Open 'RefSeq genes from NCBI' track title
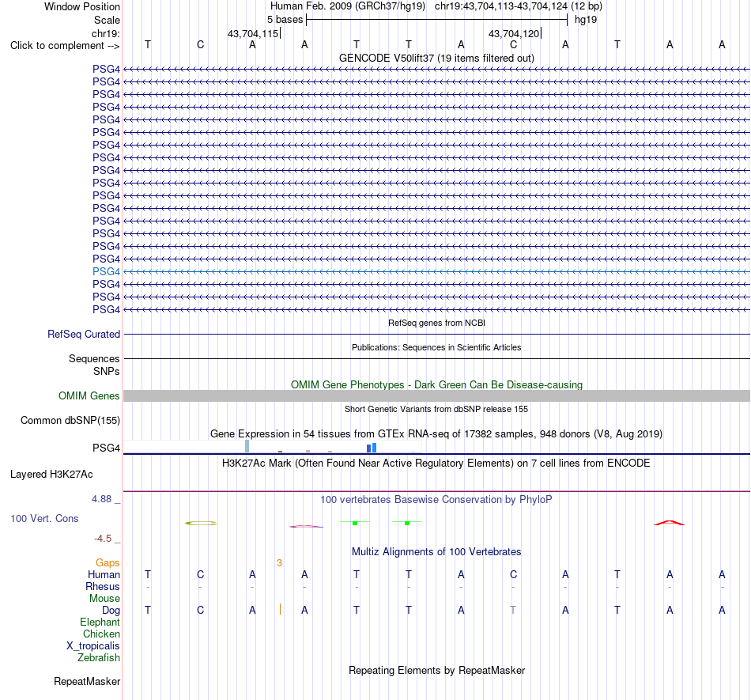Image resolution: width=751 pixels, height=700 pixels. pos(436,323)
